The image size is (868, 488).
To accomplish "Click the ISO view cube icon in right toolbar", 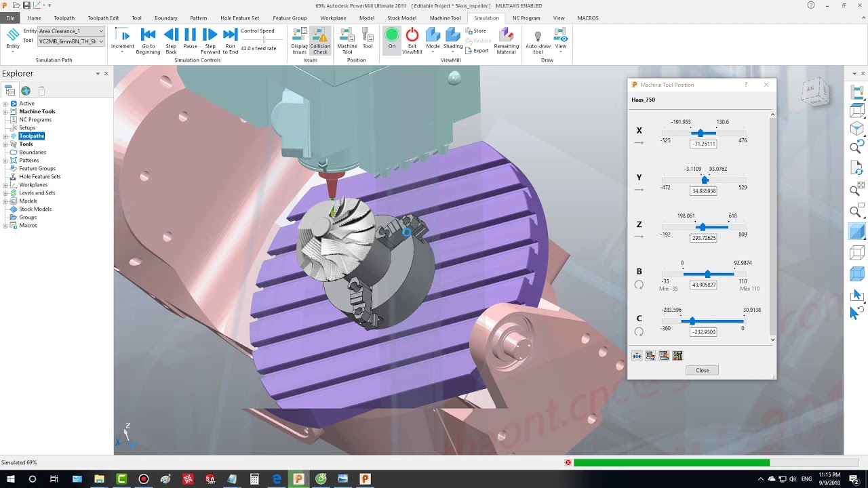I will (x=857, y=129).
